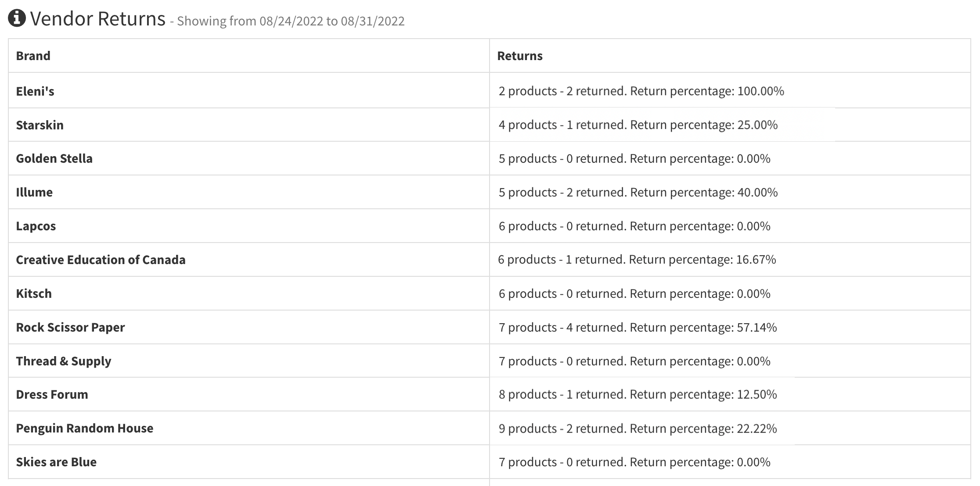
Task: Click the Rock Scissor Paper brand
Action: pyautogui.click(x=70, y=327)
